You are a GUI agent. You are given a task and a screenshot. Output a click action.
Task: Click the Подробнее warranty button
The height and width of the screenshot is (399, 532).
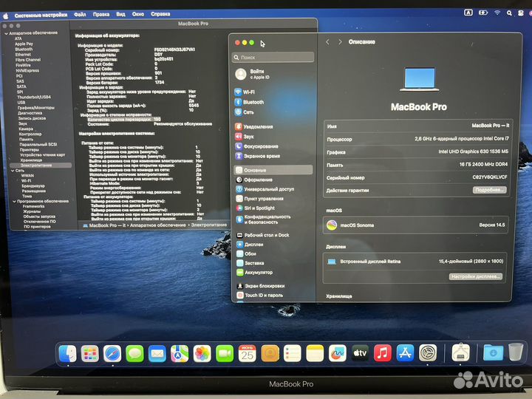coord(490,190)
